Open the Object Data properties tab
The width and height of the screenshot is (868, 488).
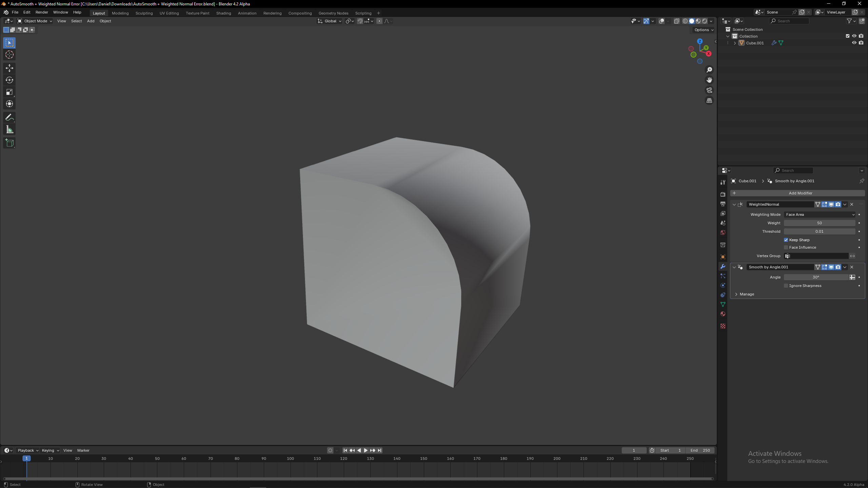(723, 304)
